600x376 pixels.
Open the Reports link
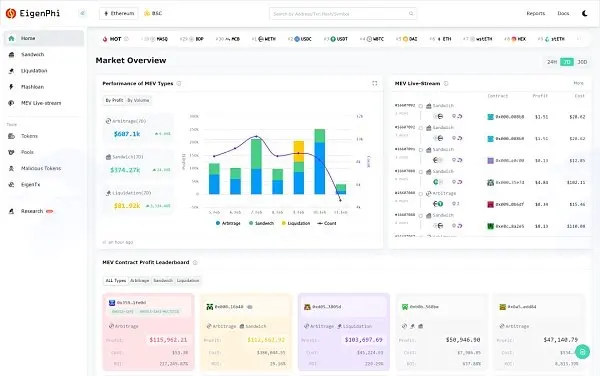point(536,13)
